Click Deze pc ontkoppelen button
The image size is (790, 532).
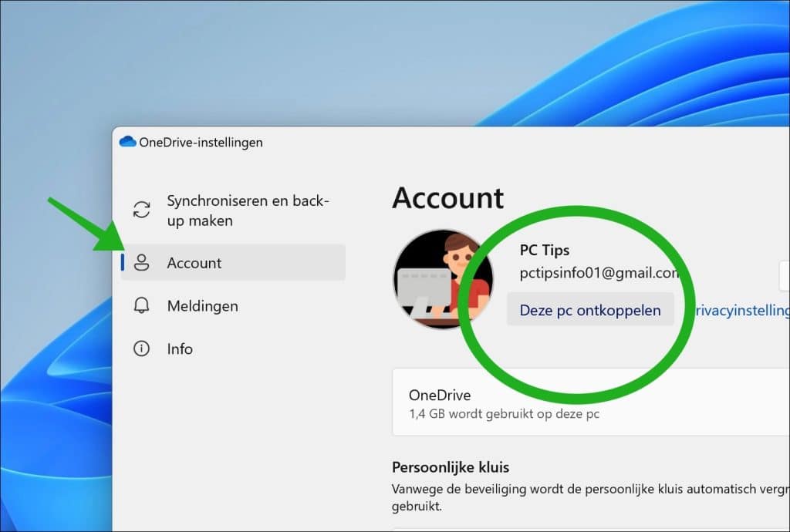590,310
